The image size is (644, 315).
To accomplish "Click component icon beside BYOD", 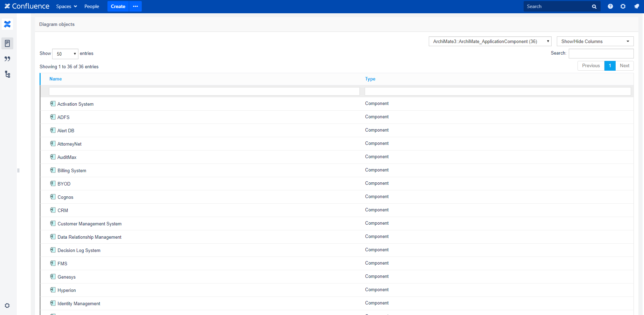I will click(x=53, y=183).
